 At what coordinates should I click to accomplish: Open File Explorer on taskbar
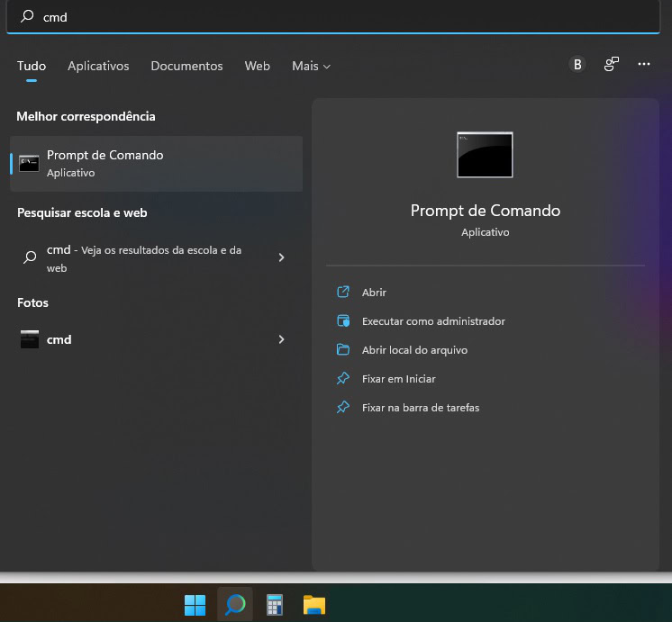(314, 605)
